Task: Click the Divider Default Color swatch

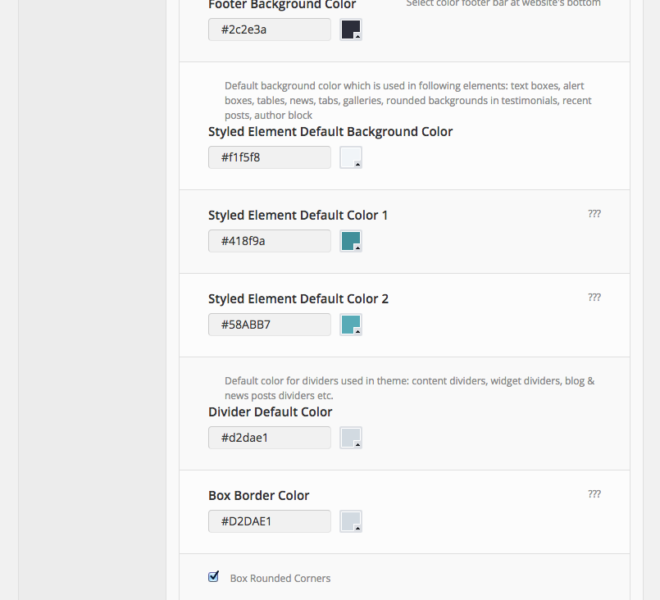Action: point(350,438)
